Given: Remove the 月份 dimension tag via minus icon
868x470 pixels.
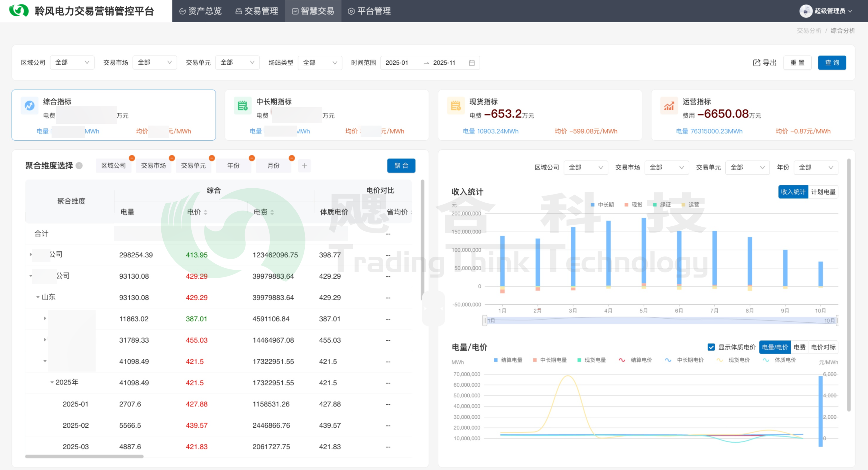Looking at the screenshot, I should 292,158.
